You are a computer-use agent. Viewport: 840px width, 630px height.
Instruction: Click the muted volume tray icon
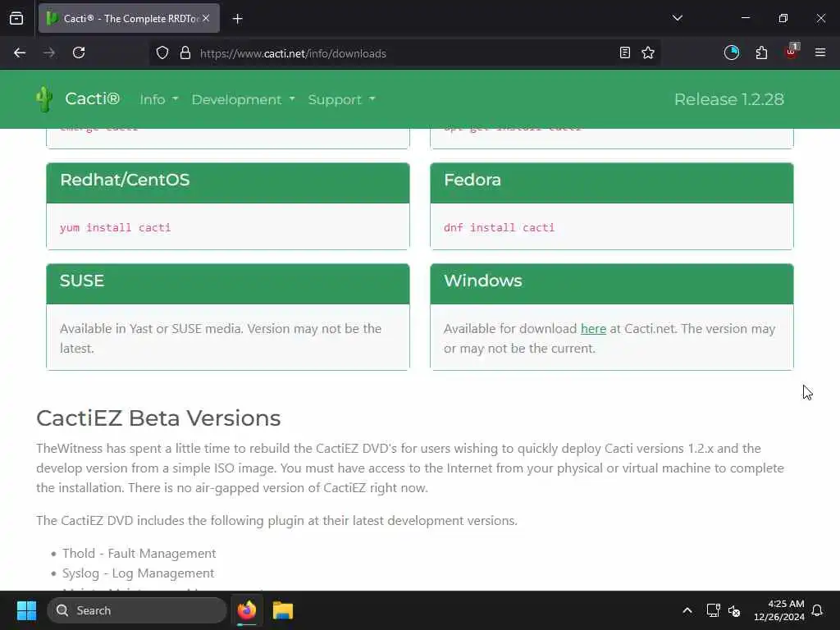734,610
